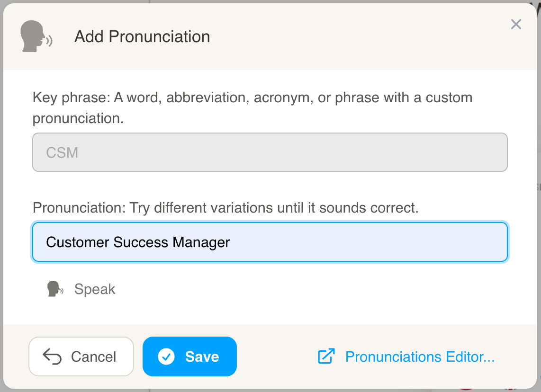Cancel adding the pronunciation
Image resolution: width=541 pixels, height=392 pixels.
(x=81, y=356)
